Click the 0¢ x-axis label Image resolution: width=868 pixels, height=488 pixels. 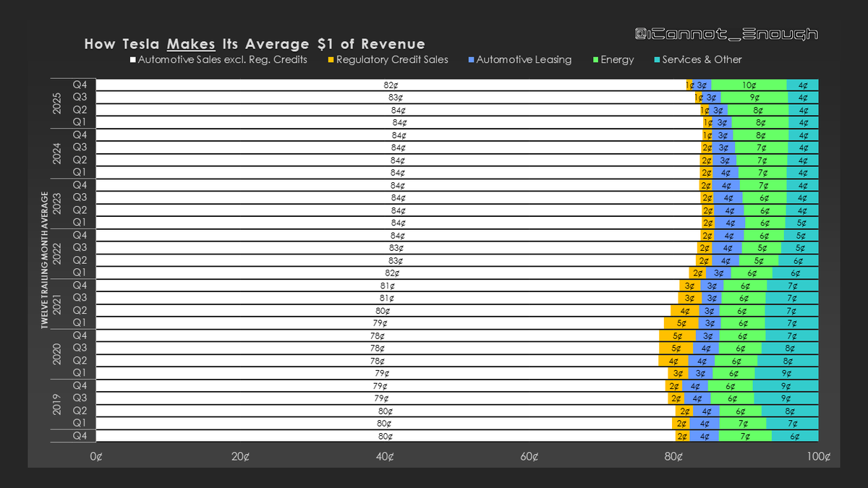[x=96, y=456]
